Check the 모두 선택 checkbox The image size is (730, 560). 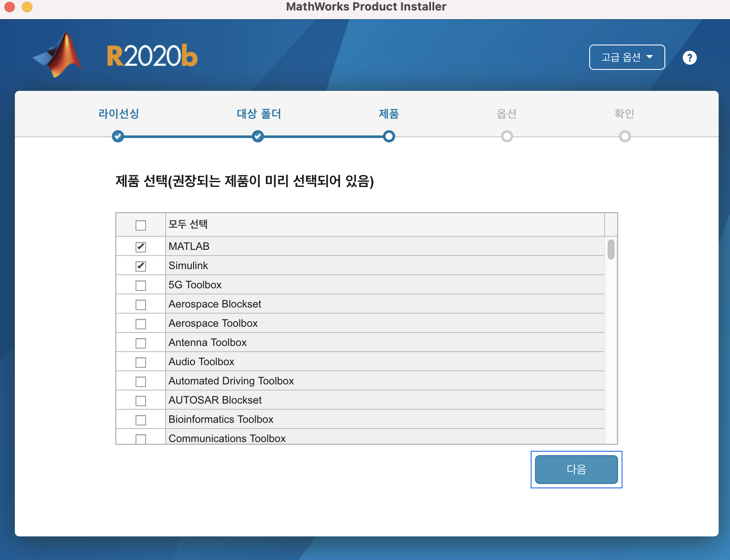[x=141, y=225]
